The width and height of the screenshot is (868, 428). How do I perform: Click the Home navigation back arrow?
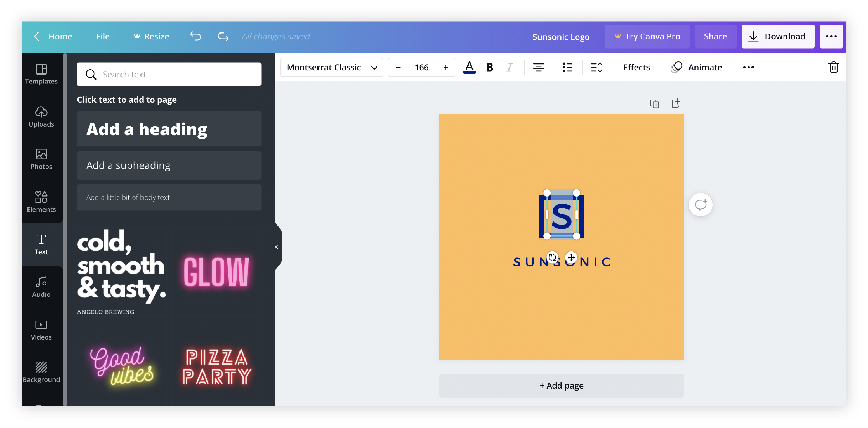tap(36, 36)
